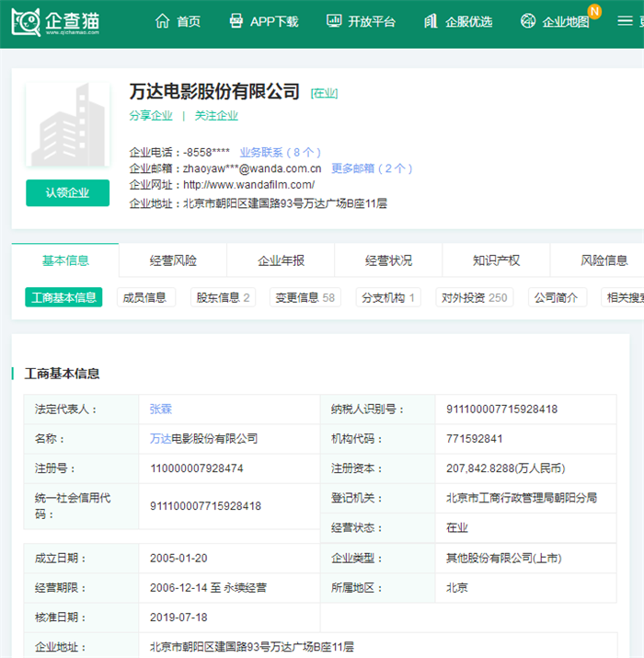Click the company placeholder building image
Image resolution: width=644 pixels, height=658 pixels.
[x=67, y=124]
